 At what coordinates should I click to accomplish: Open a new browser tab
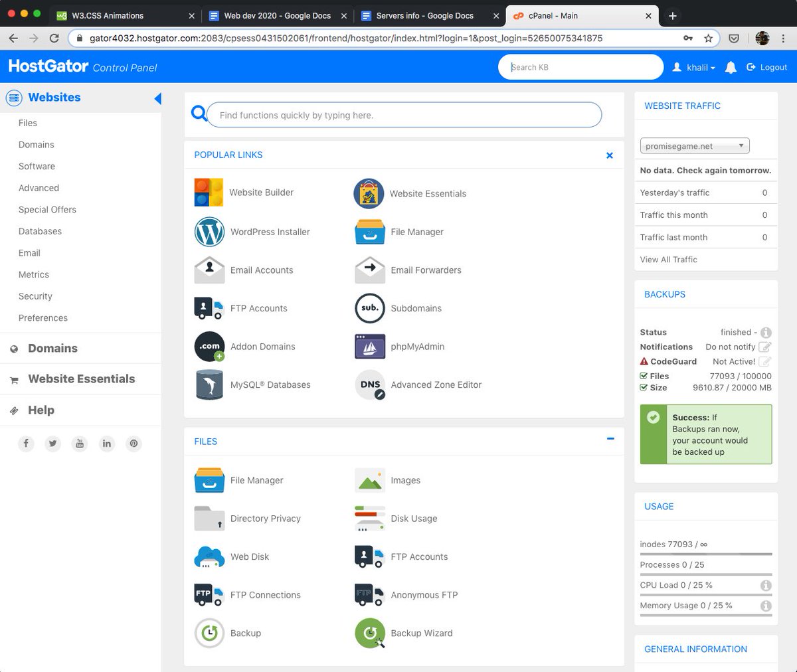(x=673, y=16)
